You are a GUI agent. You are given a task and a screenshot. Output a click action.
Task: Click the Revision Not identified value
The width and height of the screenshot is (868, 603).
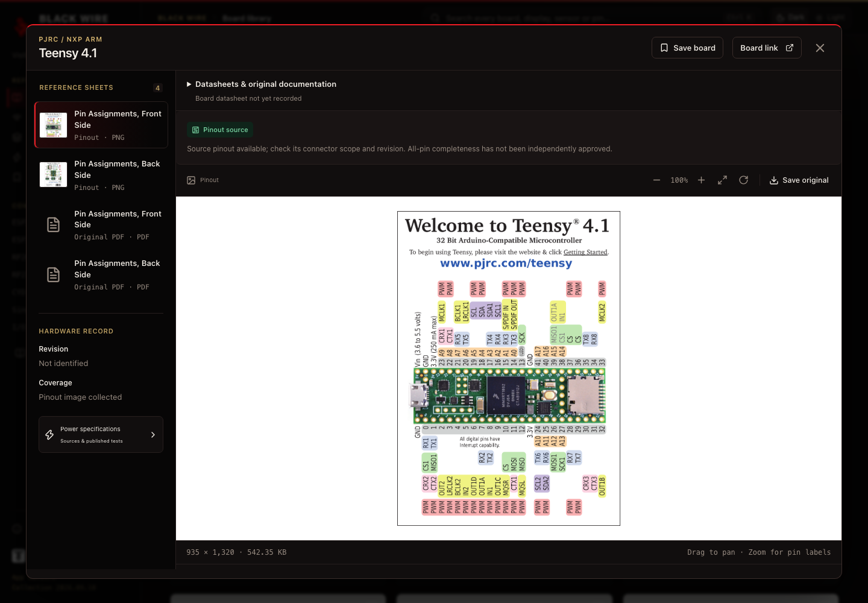(x=63, y=364)
